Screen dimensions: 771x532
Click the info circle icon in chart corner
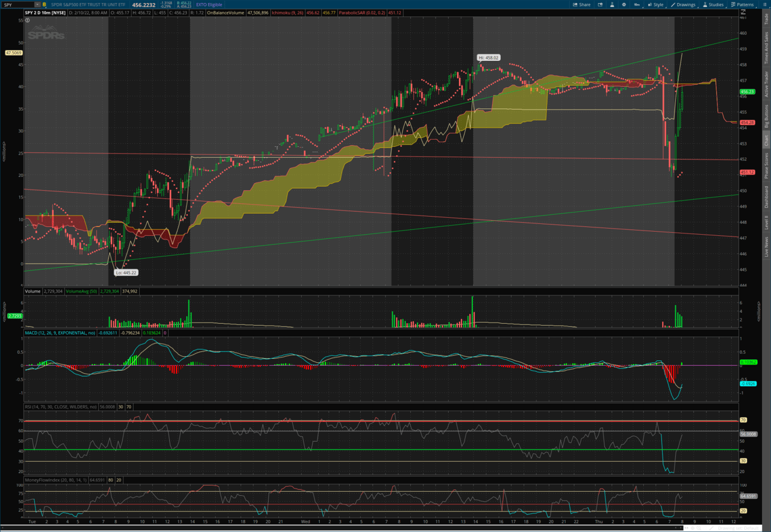tap(28, 20)
